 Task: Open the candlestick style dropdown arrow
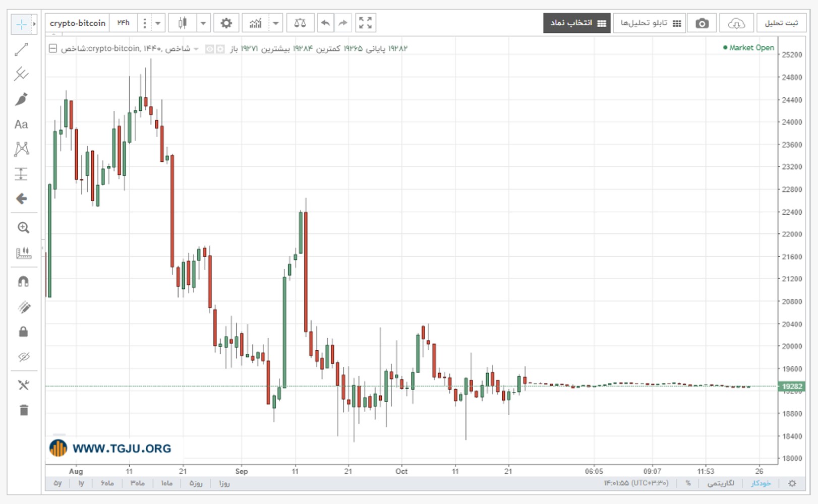pos(203,23)
